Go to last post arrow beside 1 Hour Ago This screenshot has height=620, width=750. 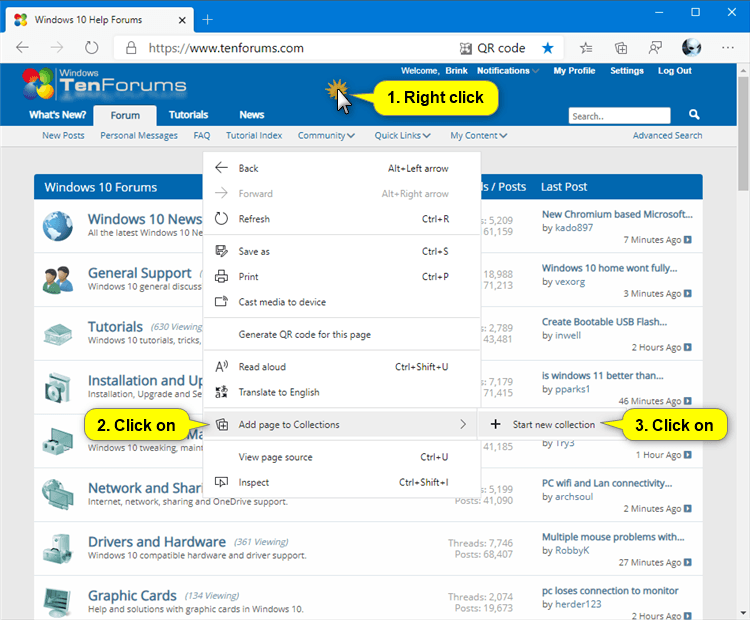coord(688,455)
